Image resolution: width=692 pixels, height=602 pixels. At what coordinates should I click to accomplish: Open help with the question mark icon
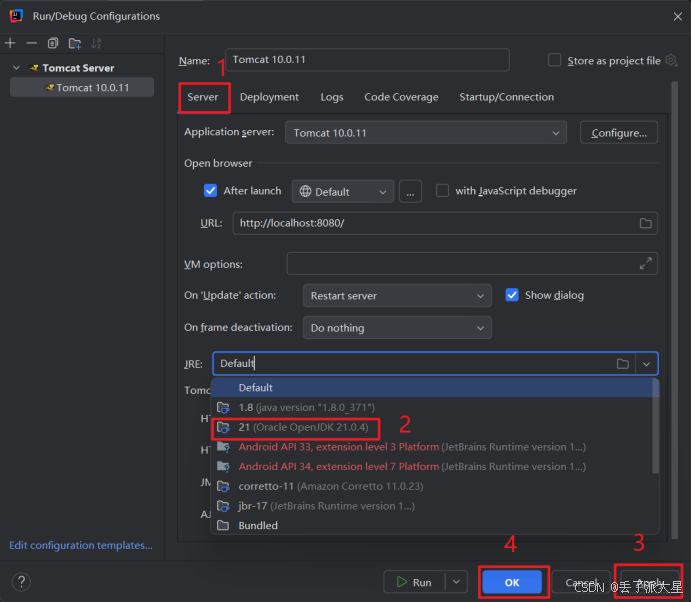21,582
